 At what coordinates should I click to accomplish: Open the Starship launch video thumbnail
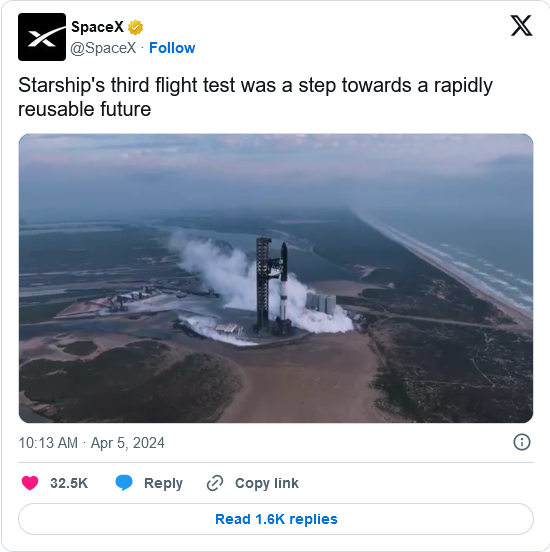pos(276,278)
